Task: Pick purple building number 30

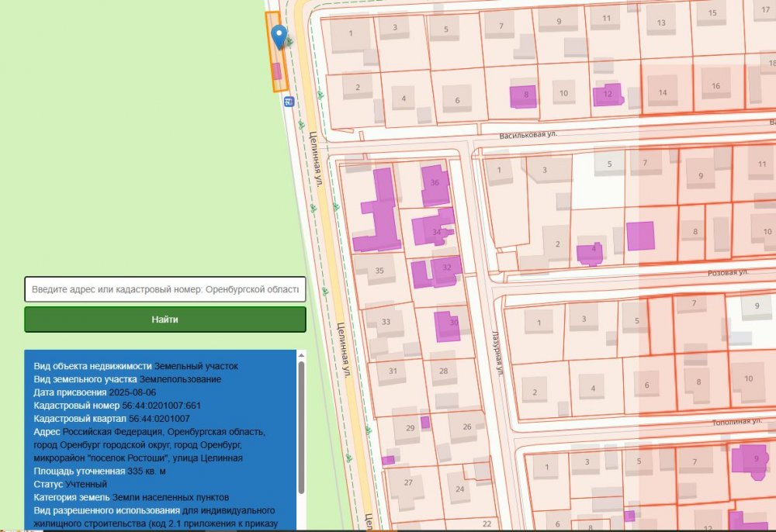Action: pos(447,325)
